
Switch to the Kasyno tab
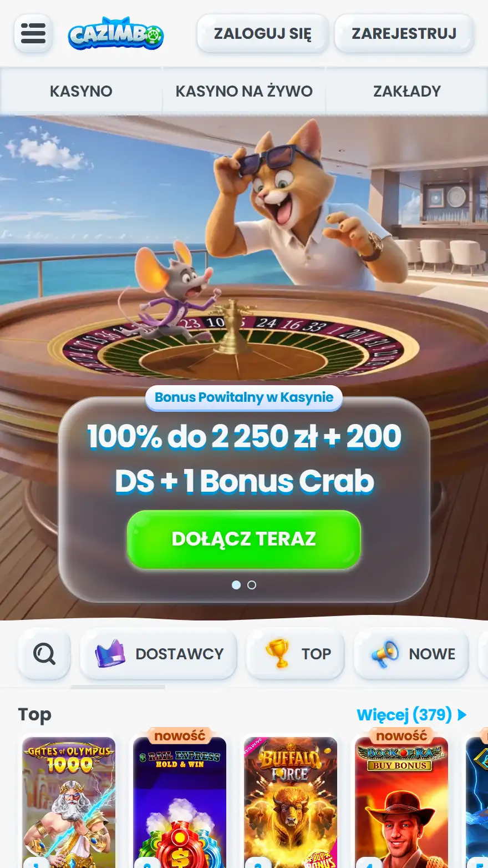(81, 91)
